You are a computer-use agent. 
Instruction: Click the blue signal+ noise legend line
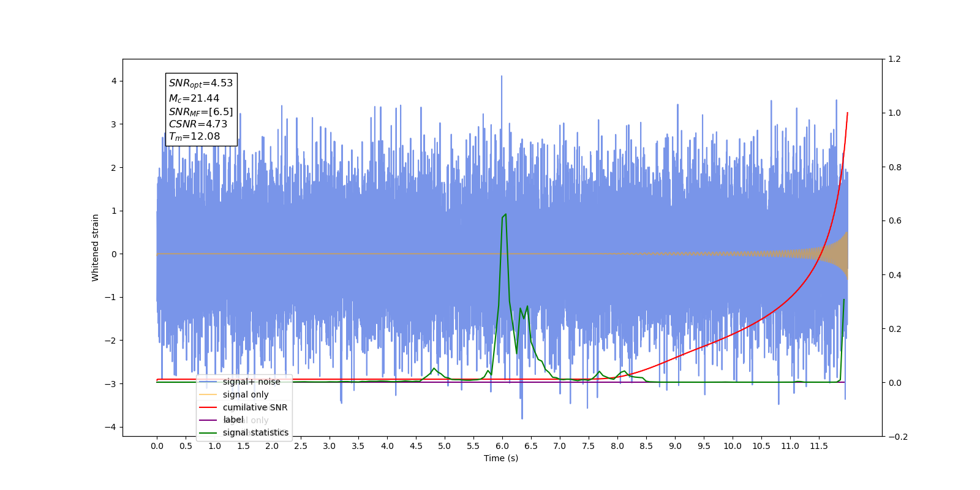tap(208, 382)
